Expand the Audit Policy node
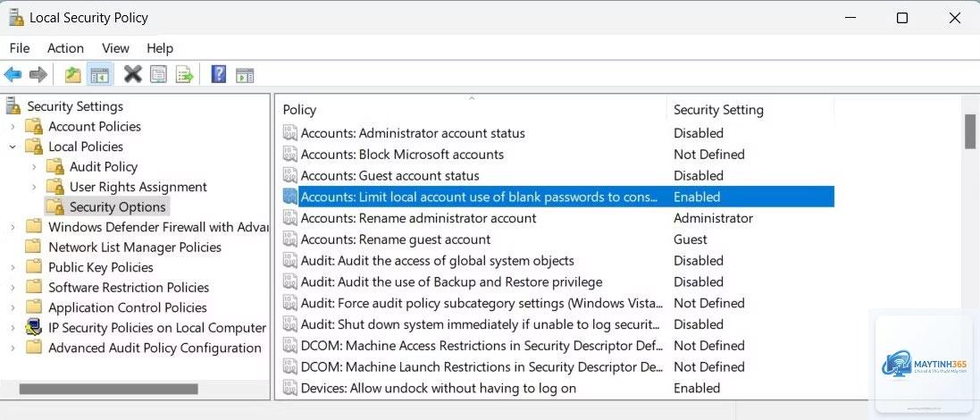Screen dimensions: 980x420 point(34,167)
